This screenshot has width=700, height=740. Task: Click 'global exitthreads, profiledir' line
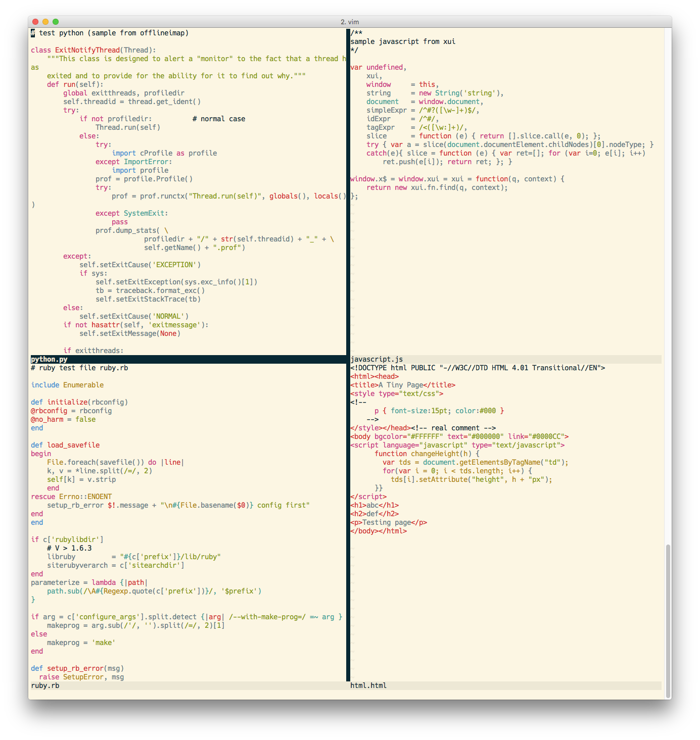pyautogui.click(x=124, y=93)
